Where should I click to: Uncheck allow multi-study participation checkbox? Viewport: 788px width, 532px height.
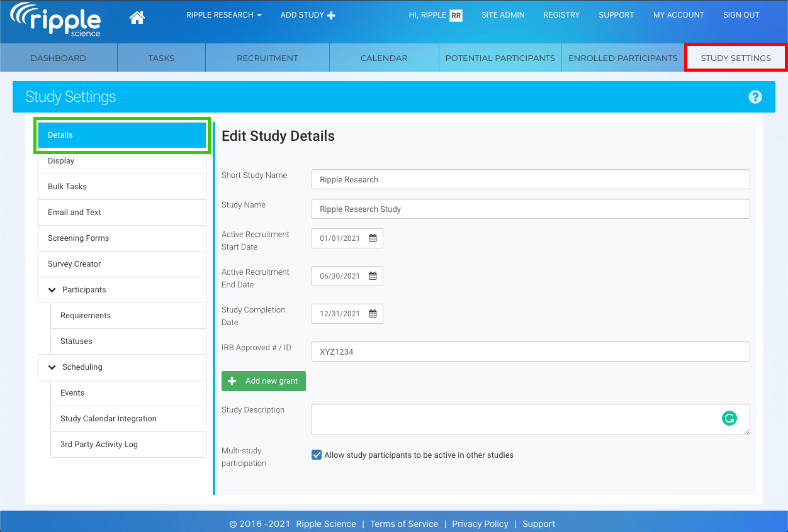[x=317, y=455]
